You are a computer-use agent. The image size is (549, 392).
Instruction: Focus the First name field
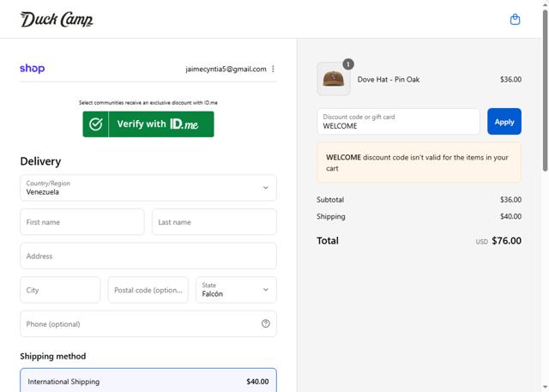82,222
